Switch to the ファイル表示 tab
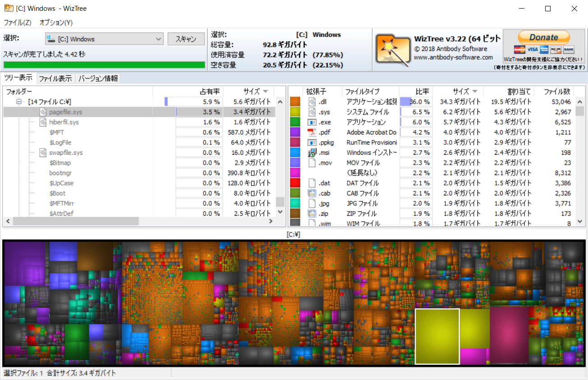This screenshot has width=588, height=380. pyautogui.click(x=56, y=79)
